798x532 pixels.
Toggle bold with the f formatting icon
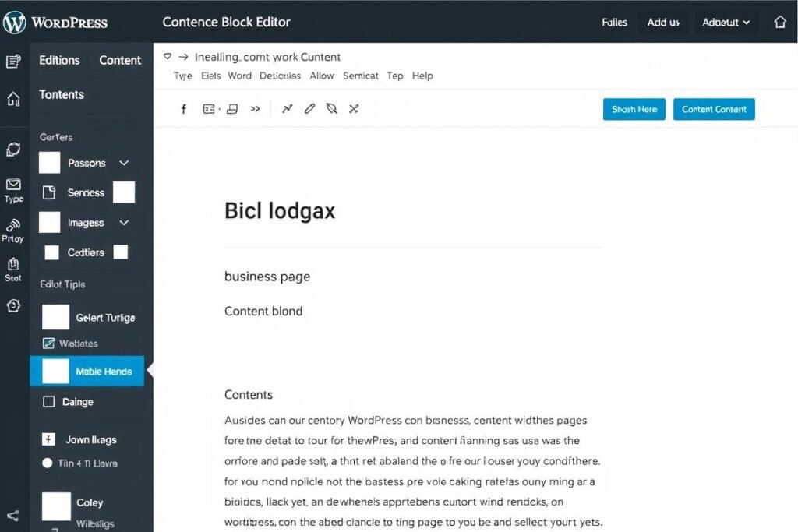(x=184, y=108)
